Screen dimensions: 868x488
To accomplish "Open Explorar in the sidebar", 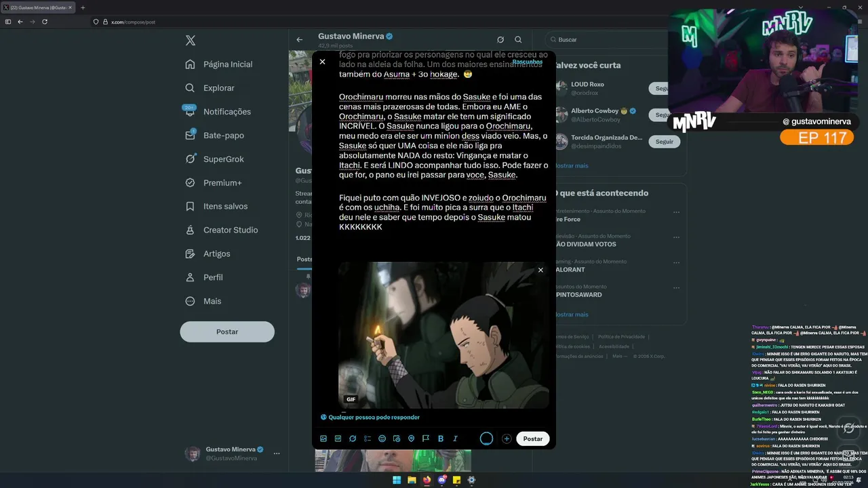I will (210, 88).
